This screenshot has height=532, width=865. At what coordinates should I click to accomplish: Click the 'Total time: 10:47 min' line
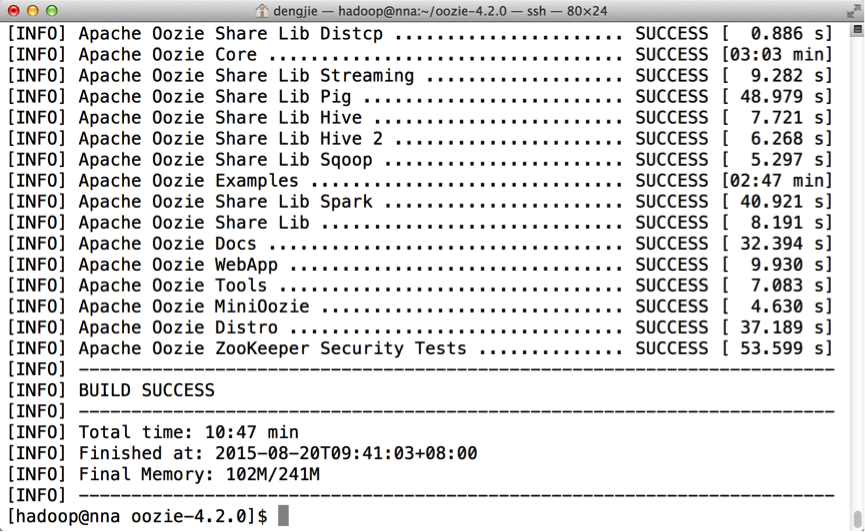pos(188,432)
